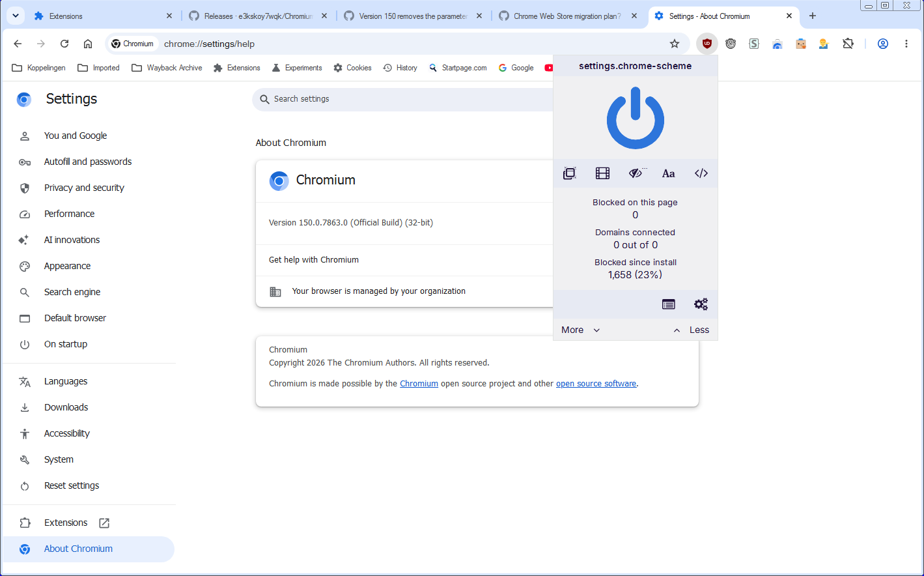
Task: Go forward with the right arrow button
Action: (x=41, y=44)
